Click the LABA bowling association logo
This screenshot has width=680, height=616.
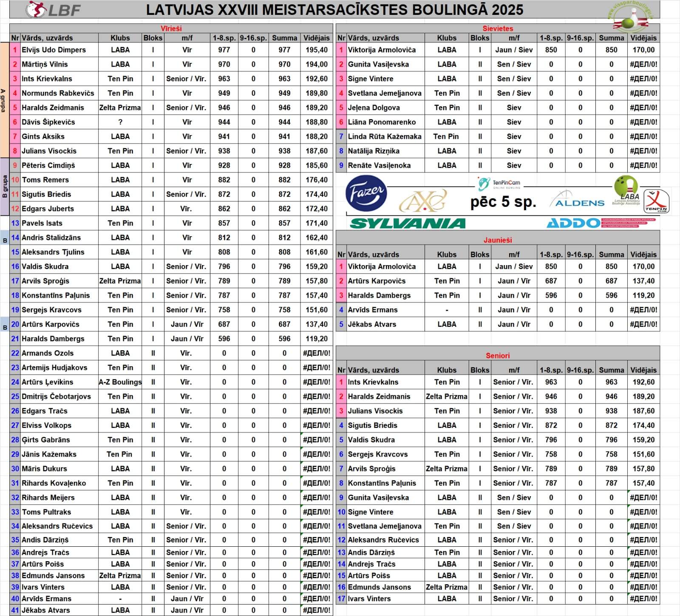pos(626,191)
